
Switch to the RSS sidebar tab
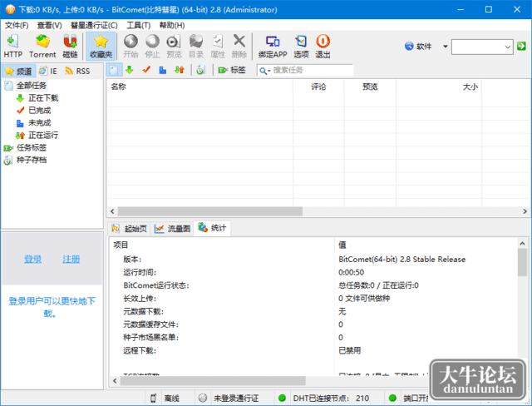point(77,71)
